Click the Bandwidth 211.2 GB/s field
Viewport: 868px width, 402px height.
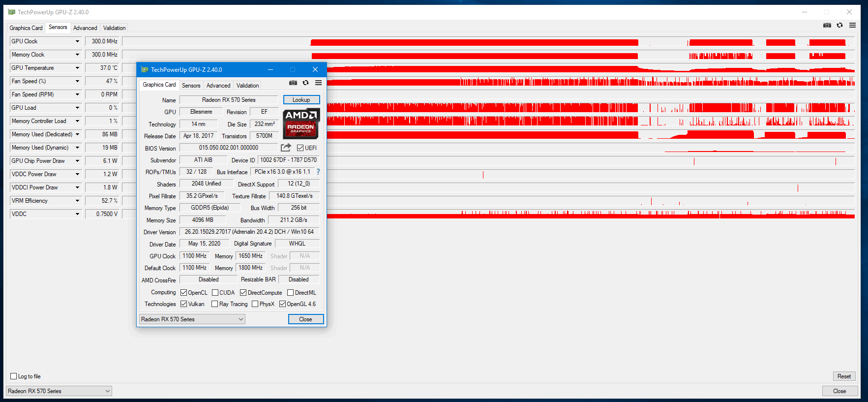(294, 220)
